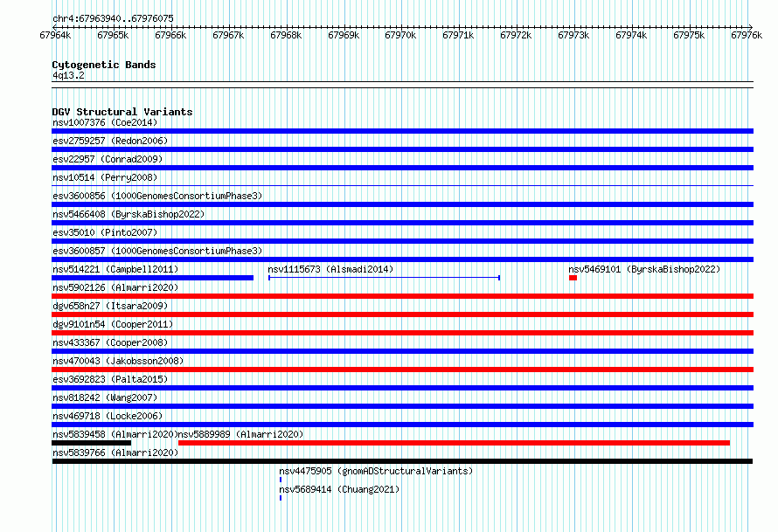Click the blue bar under esv35010 (Pinto2007)

click(x=402, y=241)
